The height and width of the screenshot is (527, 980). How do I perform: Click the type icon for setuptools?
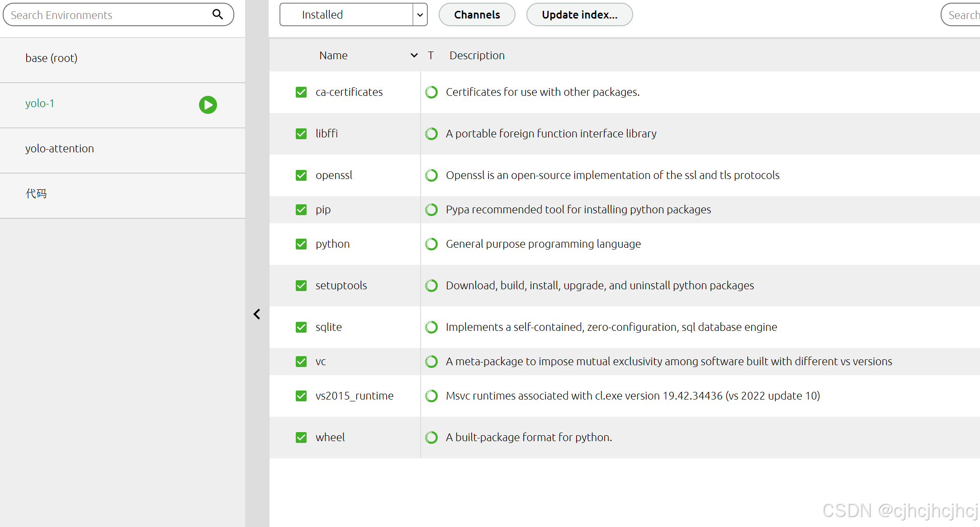[x=431, y=286]
